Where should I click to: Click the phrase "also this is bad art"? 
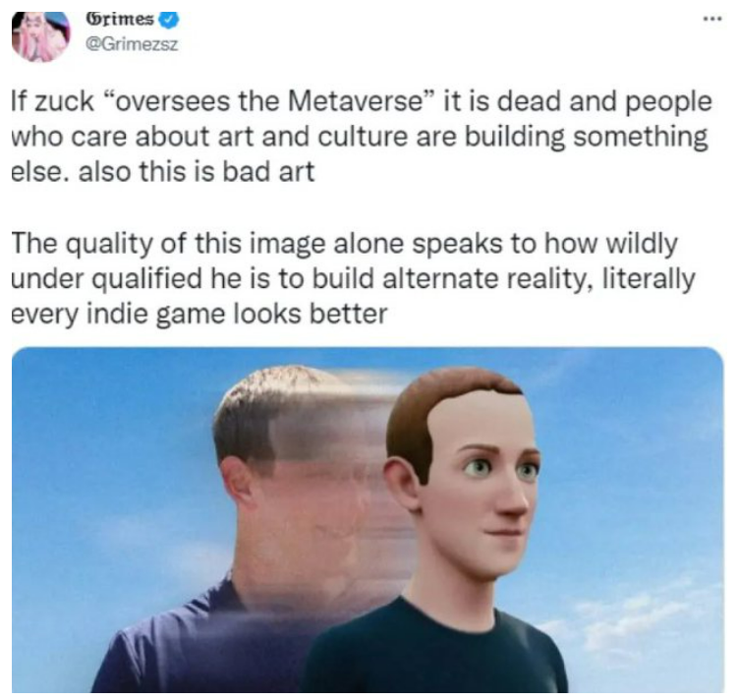pos(197,171)
